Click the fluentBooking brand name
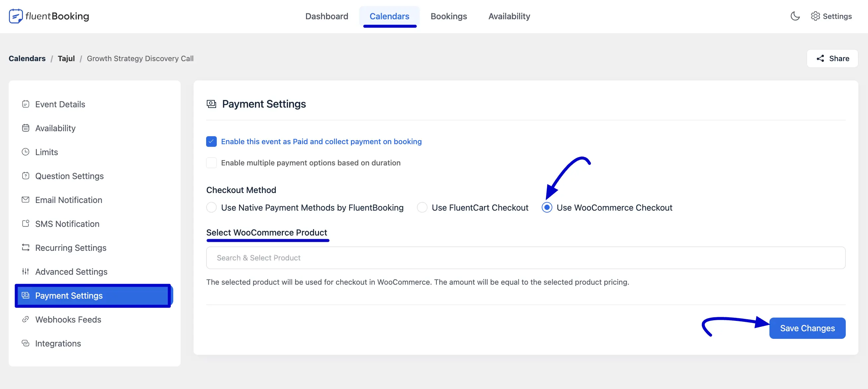Viewport: 868px width, 389px height. click(57, 16)
